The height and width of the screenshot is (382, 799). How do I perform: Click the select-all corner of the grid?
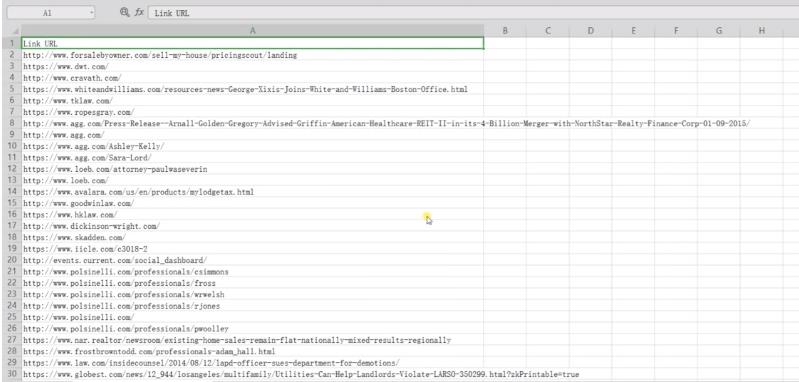click(x=11, y=31)
